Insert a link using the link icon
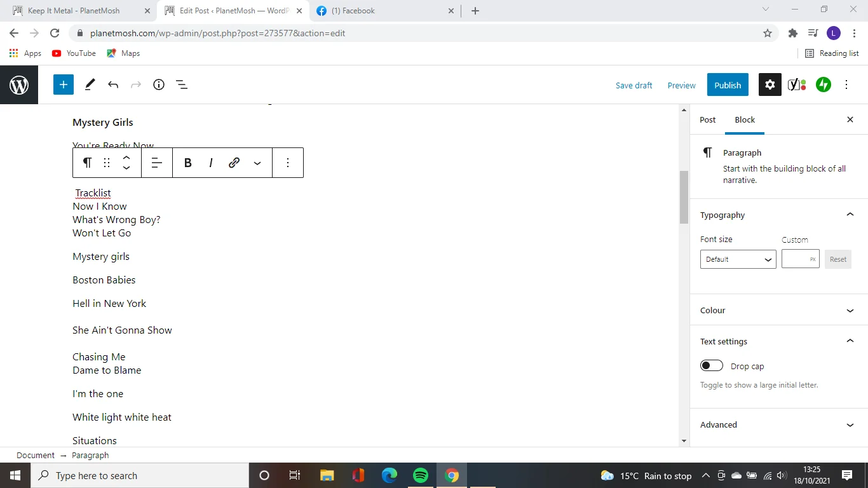 pyautogui.click(x=234, y=163)
